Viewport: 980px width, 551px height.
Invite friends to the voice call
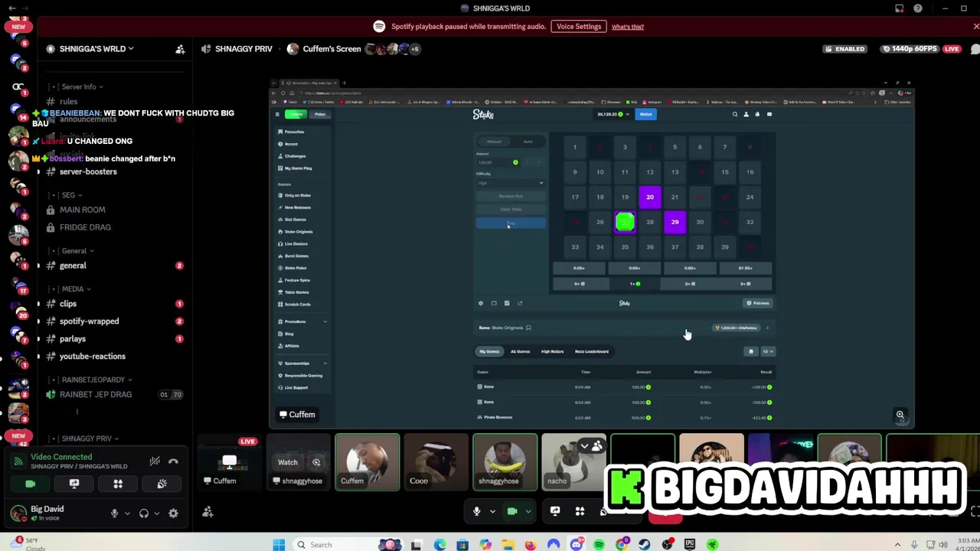pos(207,512)
